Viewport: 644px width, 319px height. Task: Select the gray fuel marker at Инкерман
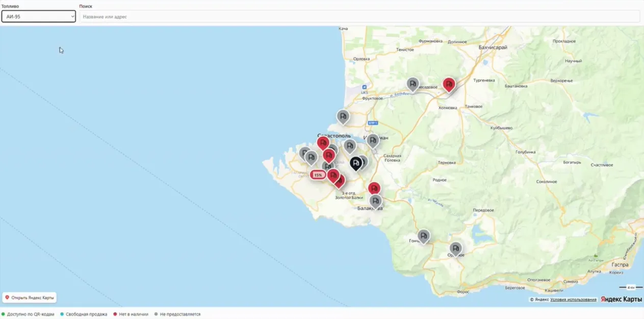(373, 140)
